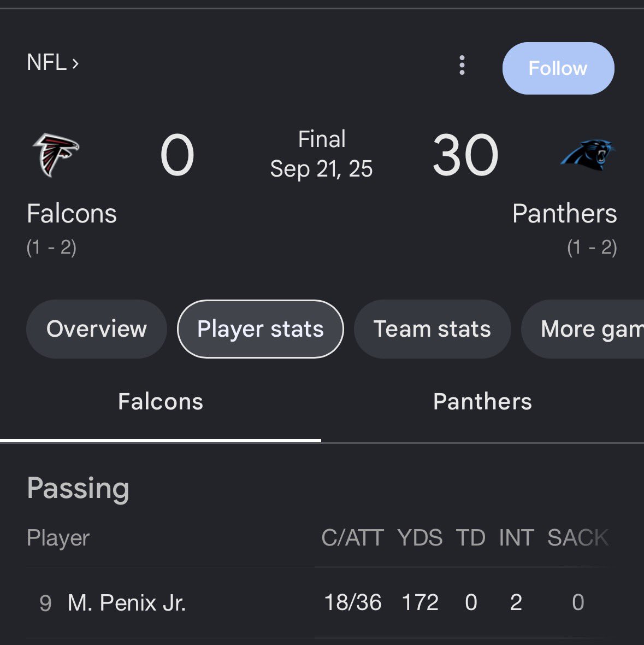Click the C/ATT column header
Screen dimensions: 644x645
point(353,538)
